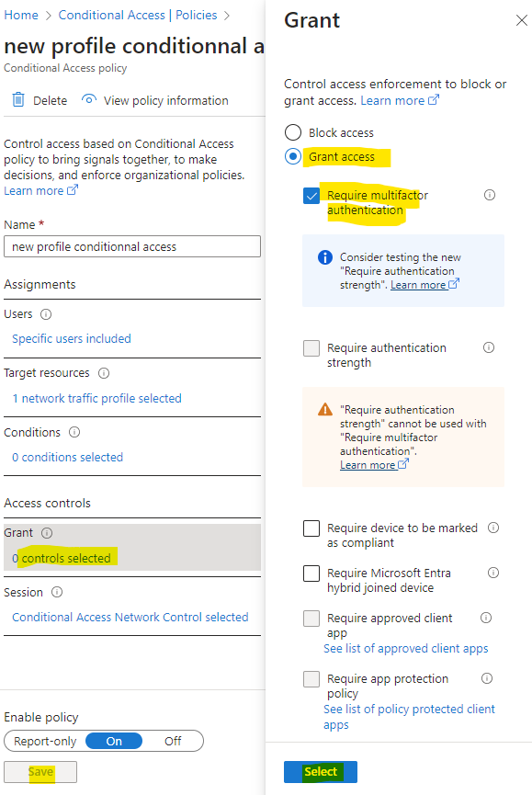Uncheck Require multifactor authentication checkbox
The width and height of the screenshot is (532, 795).
click(x=311, y=196)
